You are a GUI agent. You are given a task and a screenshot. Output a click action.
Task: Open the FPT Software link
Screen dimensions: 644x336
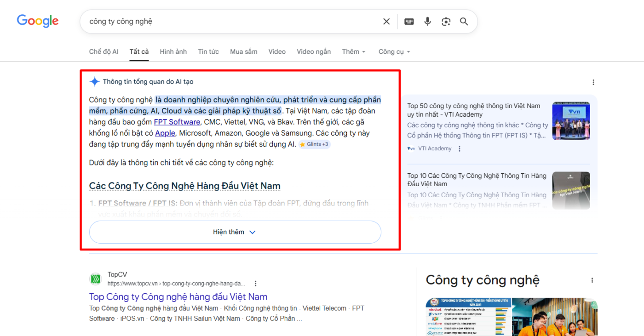click(177, 122)
